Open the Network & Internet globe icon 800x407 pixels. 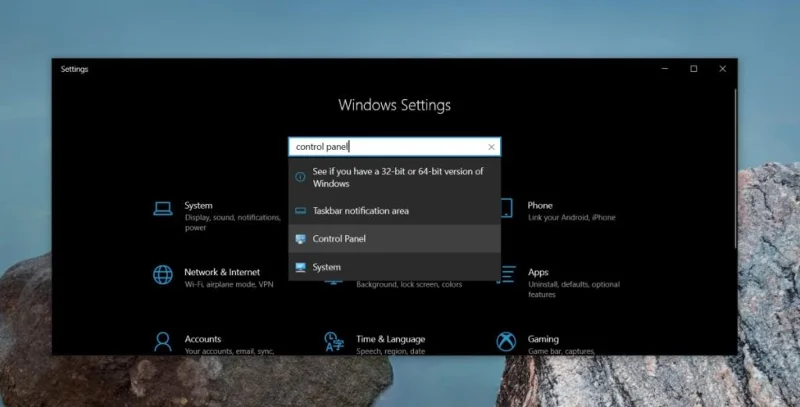click(163, 275)
